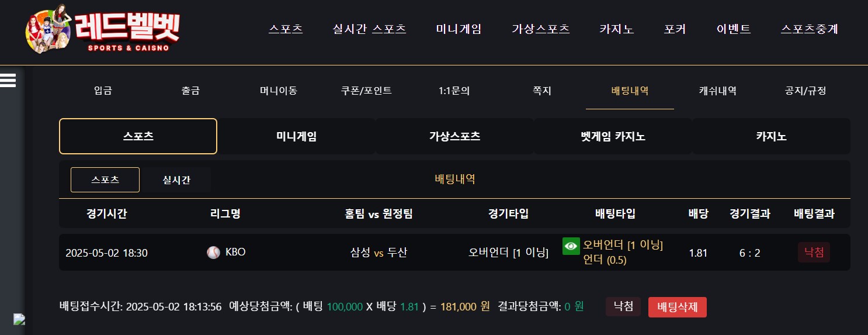Click the 삼성 vs 두산 match row
Image resolution: width=868 pixels, height=335 pixels.
pyautogui.click(x=454, y=253)
